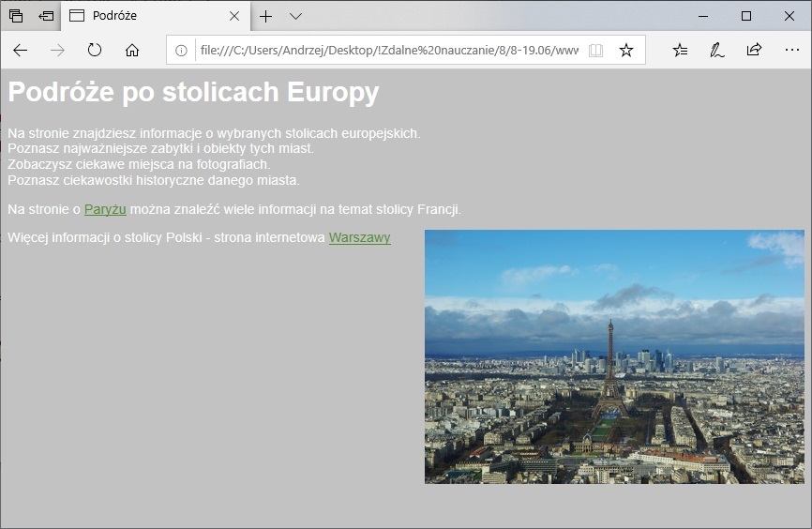Click the forward navigation arrow
Image resolution: width=812 pixels, height=529 pixels.
57,51
